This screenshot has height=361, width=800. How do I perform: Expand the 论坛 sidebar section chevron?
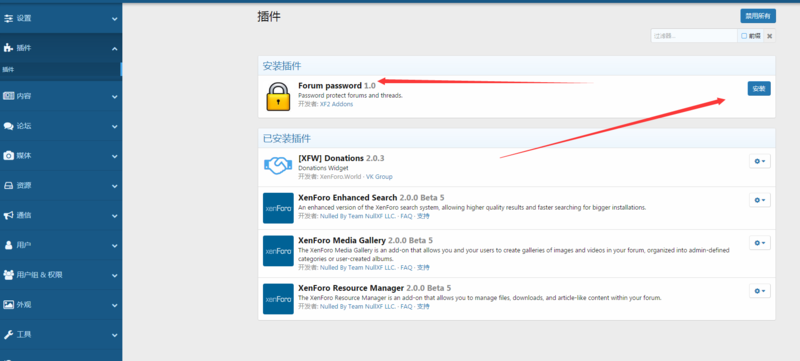pos(114,126)
